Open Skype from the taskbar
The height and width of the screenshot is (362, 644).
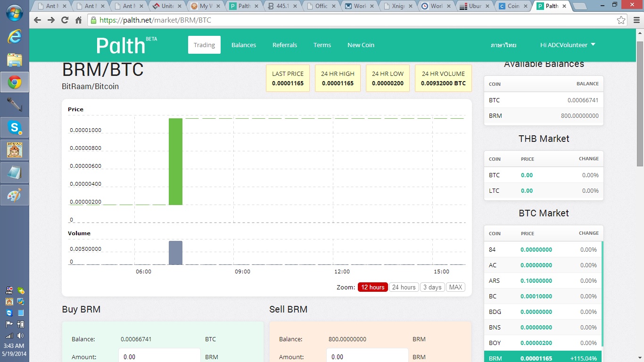[14, 127]
